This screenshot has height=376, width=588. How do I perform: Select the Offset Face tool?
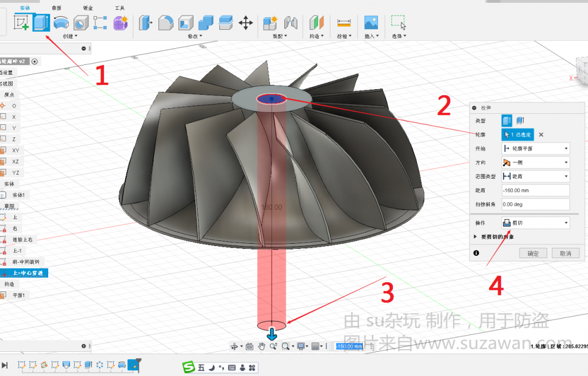tap(226, 23)
